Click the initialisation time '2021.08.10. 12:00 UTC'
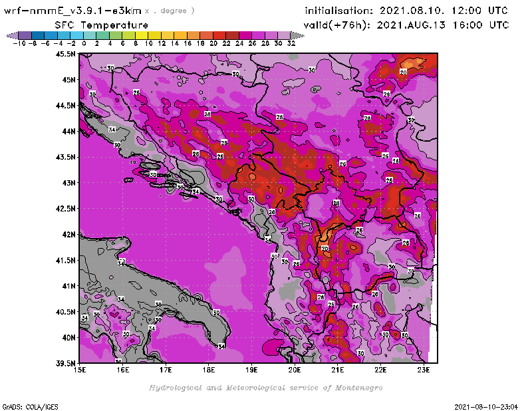 [444, 11]
